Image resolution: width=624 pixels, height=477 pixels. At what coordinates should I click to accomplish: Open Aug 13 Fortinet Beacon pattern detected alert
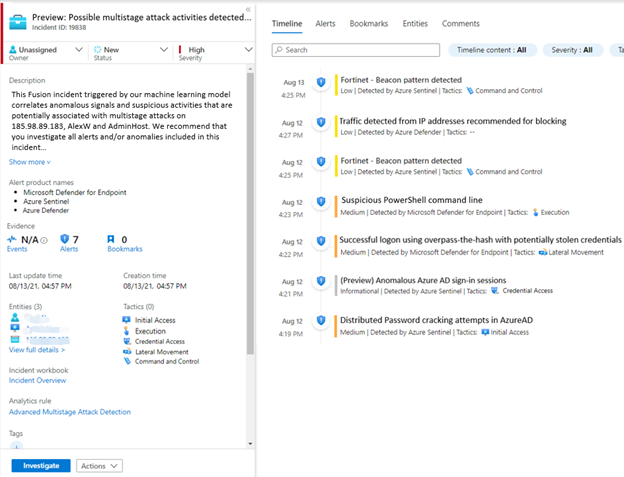[401, 80]
